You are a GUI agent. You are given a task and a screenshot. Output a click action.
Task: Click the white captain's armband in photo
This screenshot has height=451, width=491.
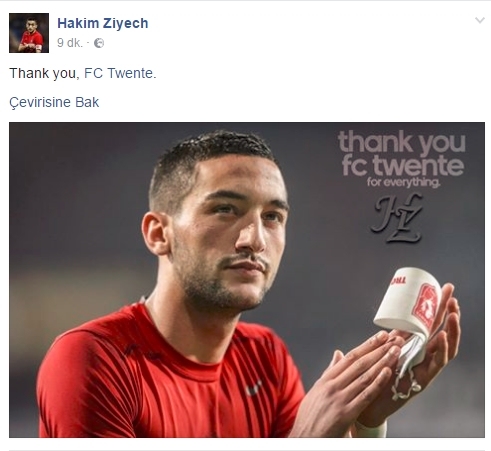408,301
